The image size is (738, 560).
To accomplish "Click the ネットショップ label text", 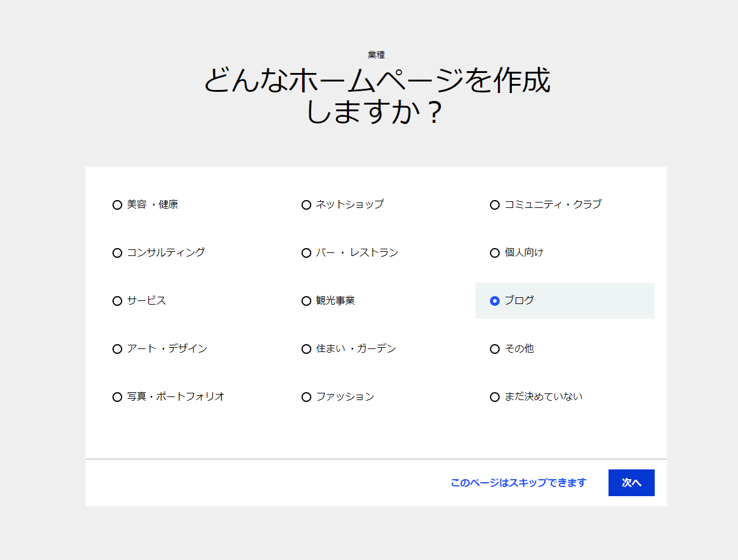I will pyautogui.click(x=350, y=204).
